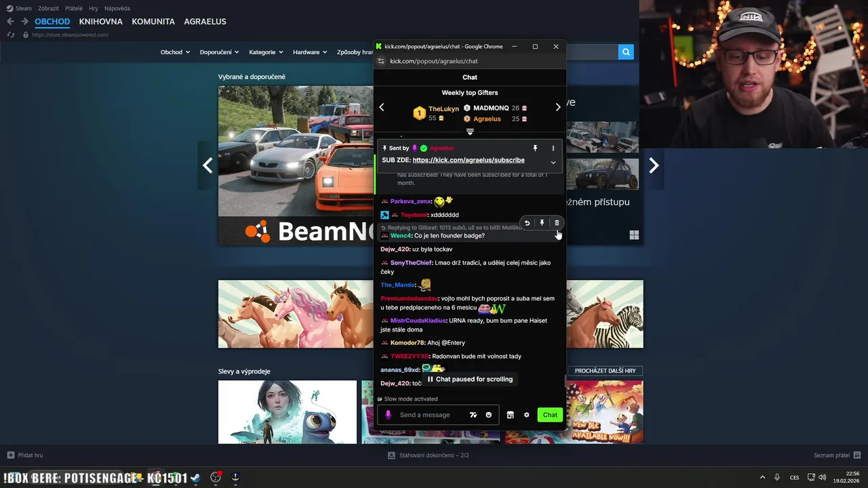This screenshot has height=488, width=868.
Task: Open OBS Studio icon in Windows taskbar
Action: click(216, 477)
